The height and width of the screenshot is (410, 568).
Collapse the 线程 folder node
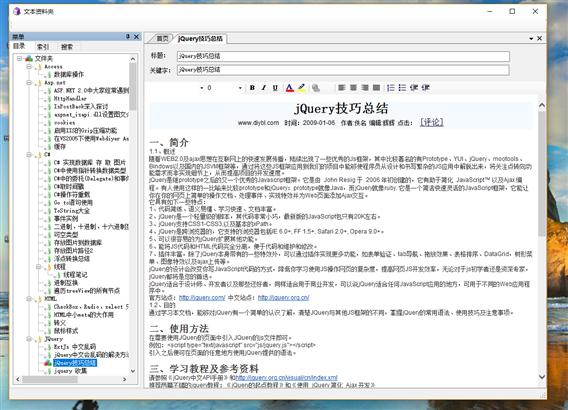point(38,267)
